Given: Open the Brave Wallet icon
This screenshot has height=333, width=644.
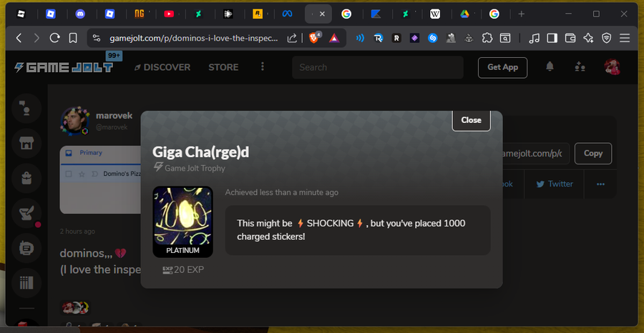Looking at the screenshot, I should pyautogui.click(x=570, y=38).
